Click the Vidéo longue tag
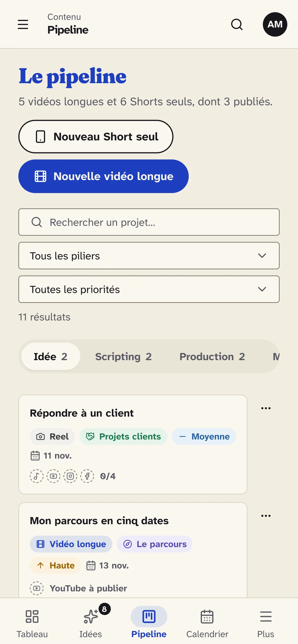Viewport: 298px width, 644px height. [x=71, y=544]
